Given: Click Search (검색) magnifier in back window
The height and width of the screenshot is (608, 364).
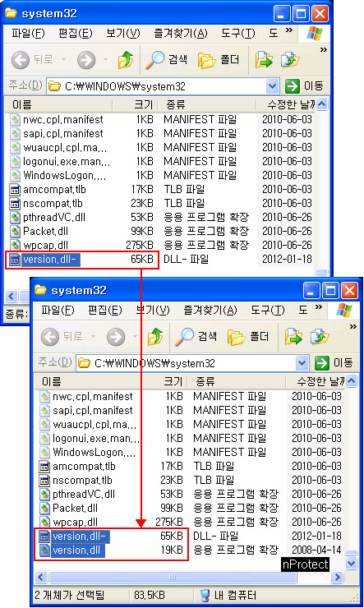Looking at the screenshot, I should [x=154, y=60].
